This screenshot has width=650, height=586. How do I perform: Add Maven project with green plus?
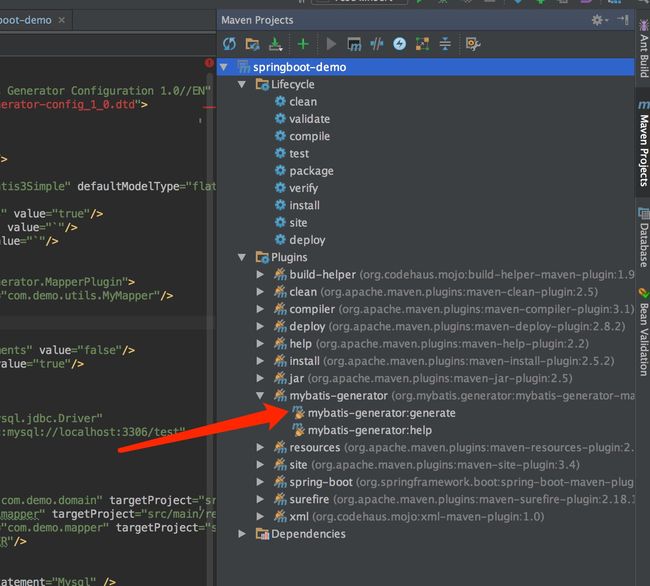coord(303,44)
